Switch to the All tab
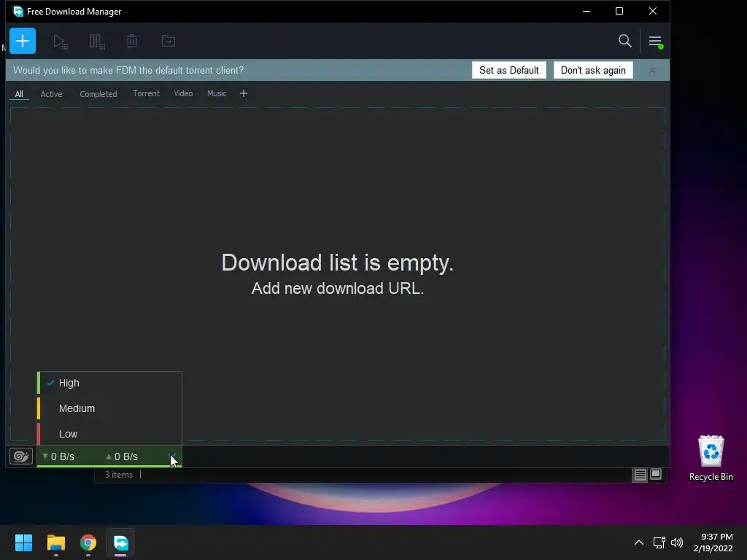This screenshot has width=747, height=560. (x=19, y=94)
